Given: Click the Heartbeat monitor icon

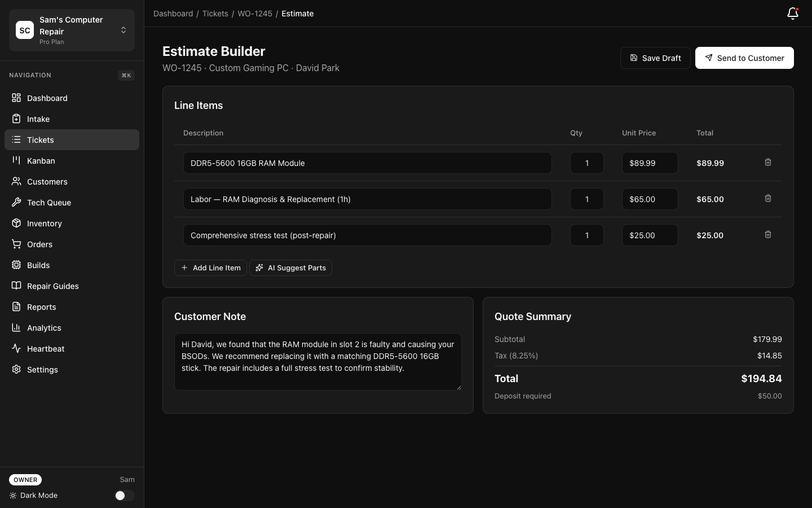Looking at the screenshot, I should (16, 349).
